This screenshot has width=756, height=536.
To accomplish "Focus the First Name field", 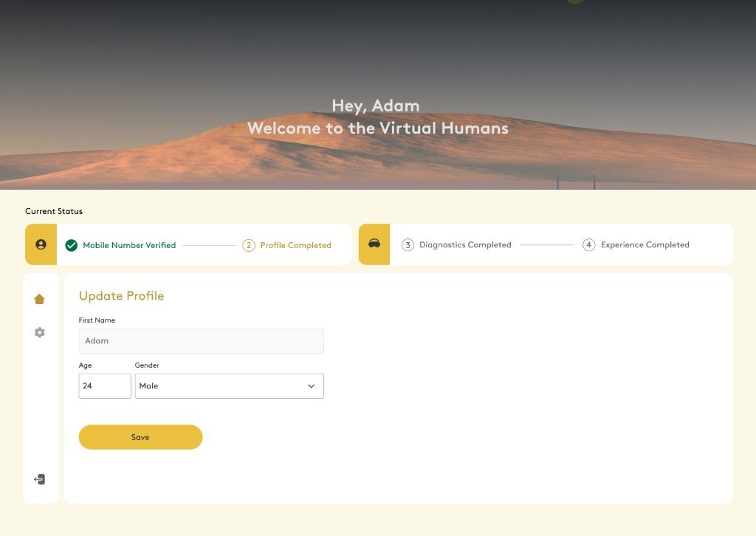I will (201, 341).
